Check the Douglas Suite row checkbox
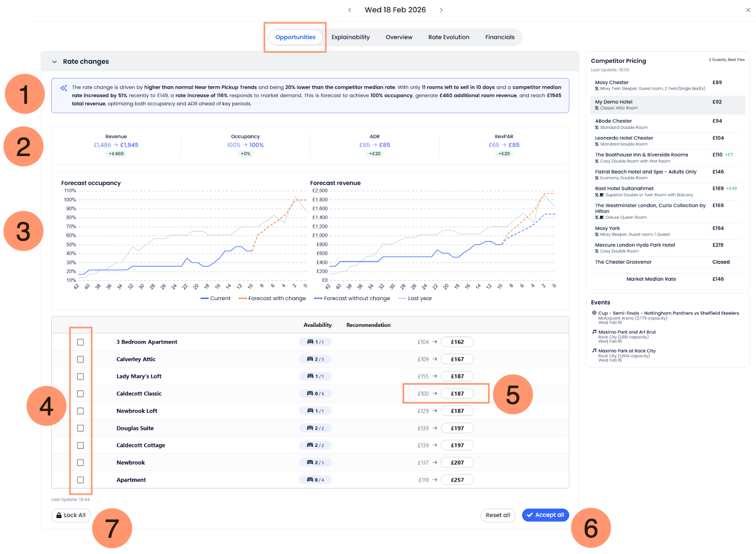The height and width of the screenshot is (554, 756). 80,428
